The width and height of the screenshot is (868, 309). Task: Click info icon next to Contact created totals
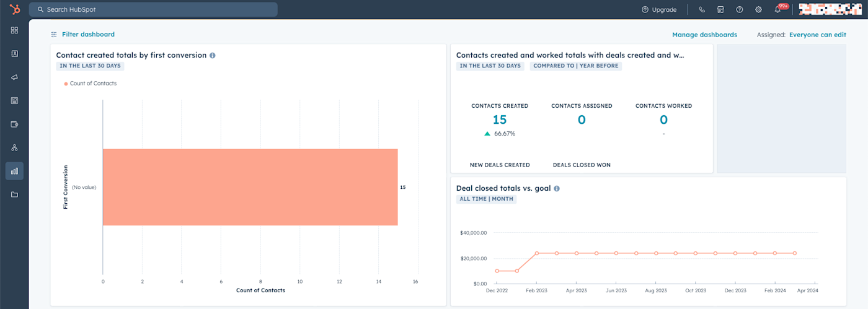(x=213, y=55)
